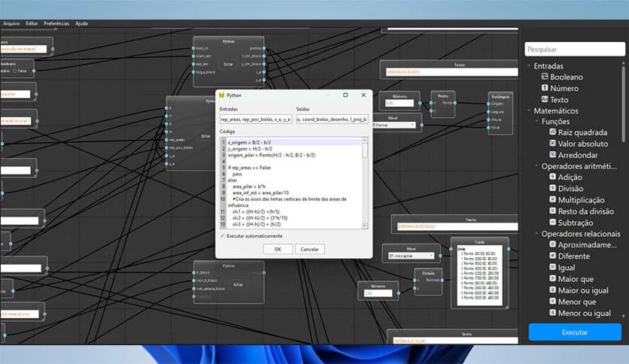This screenshot has height=364, width=629.
Task: Collapse the Operadores relacionais subgroup
Action: click(x=536, y=233)
